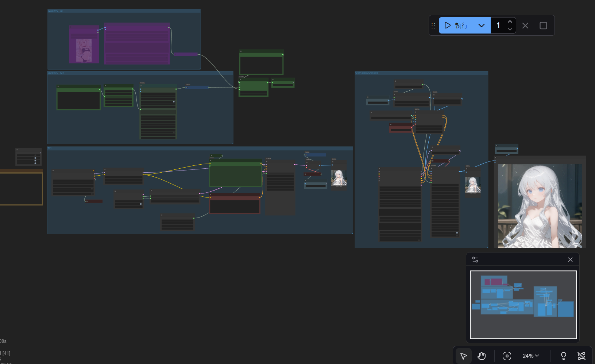Click inside the minimap overview

[x=523, y=305]
